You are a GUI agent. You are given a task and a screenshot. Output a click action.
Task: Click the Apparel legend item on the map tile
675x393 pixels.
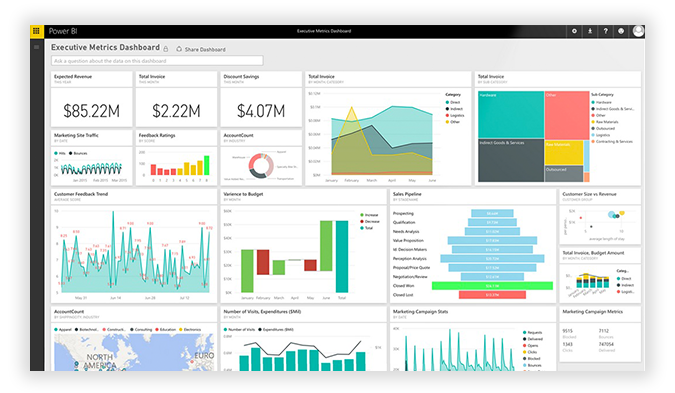coord(63,330)
